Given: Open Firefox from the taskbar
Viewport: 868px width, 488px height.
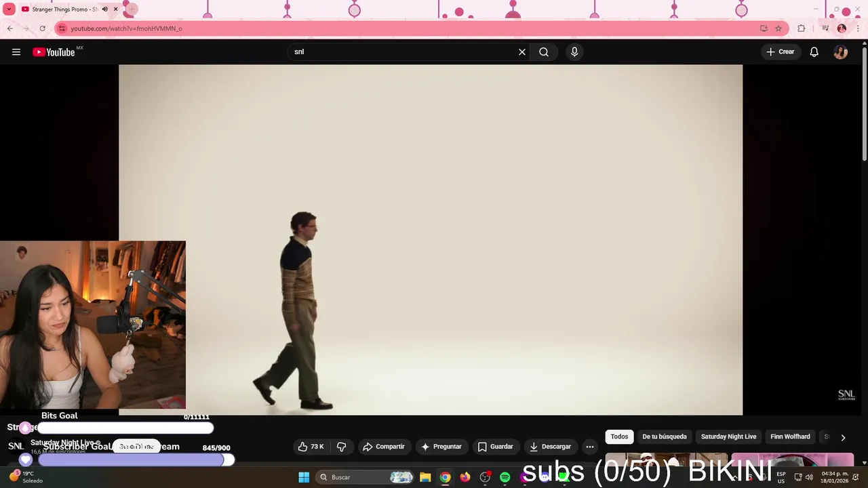Looking at the screenshot, I should click(x=465, y=477).
